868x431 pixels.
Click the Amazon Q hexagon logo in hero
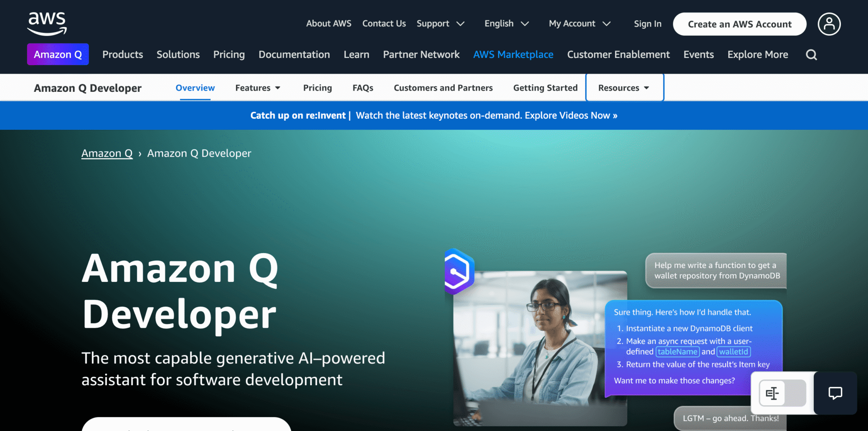tap(458, 271)
